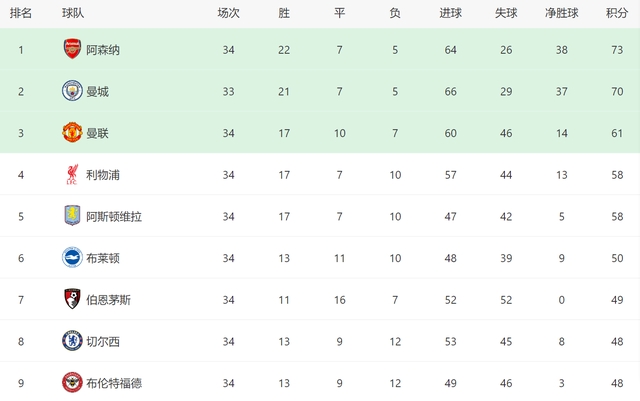
Task: Click the Arsenal club crest icon
Action: coord(72,50)
